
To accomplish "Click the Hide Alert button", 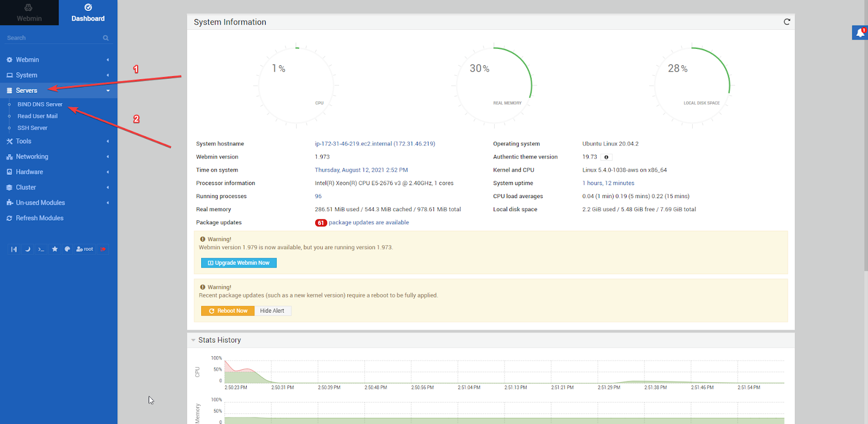I will 272,311.
